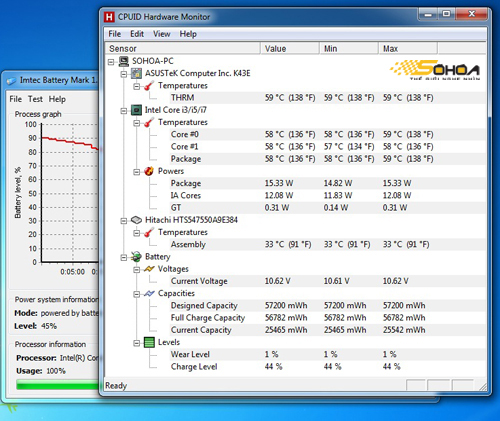Select the Assembly temperature row
Screen dimensions: 500x421
[295, 245]
